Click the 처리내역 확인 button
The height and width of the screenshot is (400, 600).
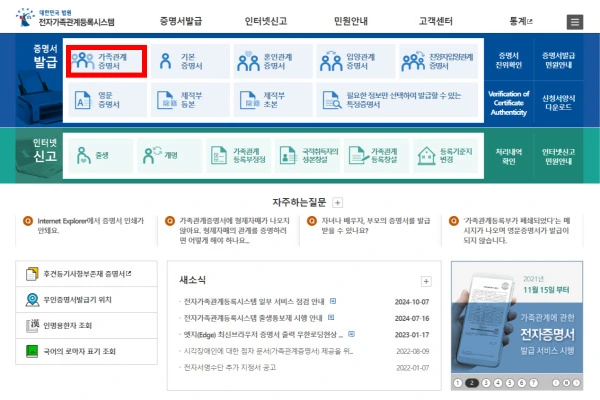(509, 156)
